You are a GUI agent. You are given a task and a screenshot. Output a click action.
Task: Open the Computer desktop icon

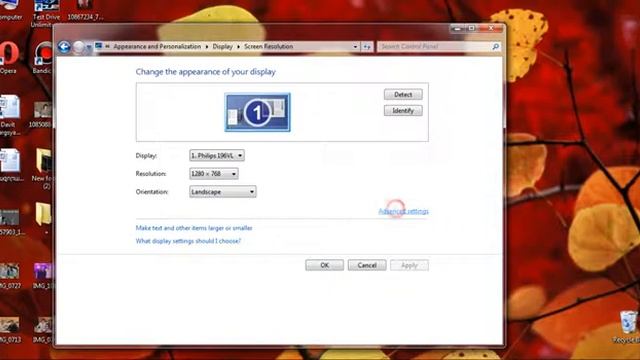coord(9,10)
